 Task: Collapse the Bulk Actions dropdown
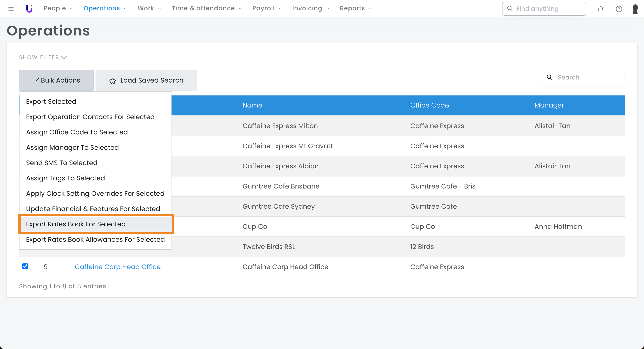(56, 80)
